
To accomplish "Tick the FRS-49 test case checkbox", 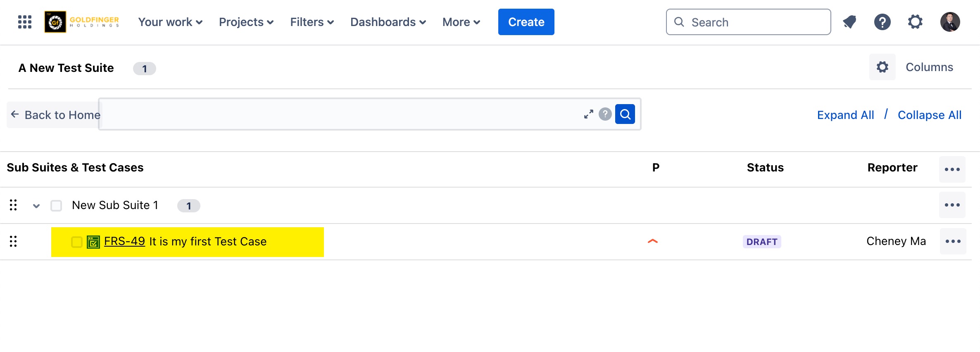I will click(x=77, y=242).
